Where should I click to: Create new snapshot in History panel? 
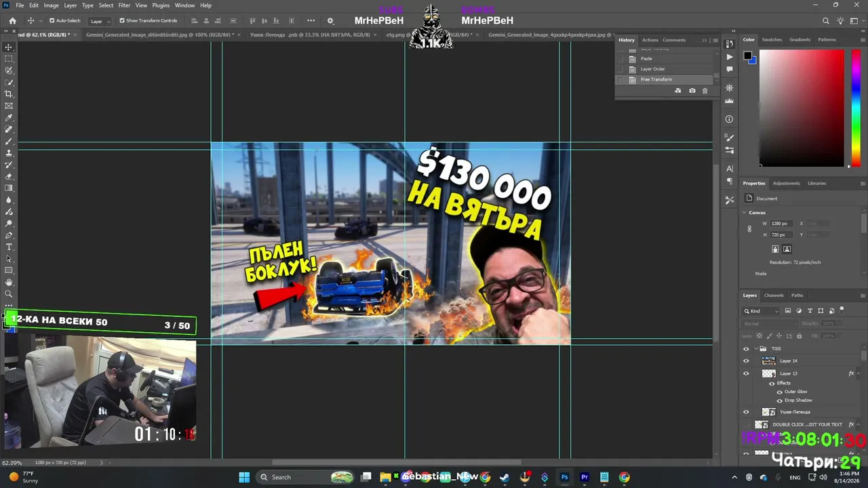tap(692, 91)
